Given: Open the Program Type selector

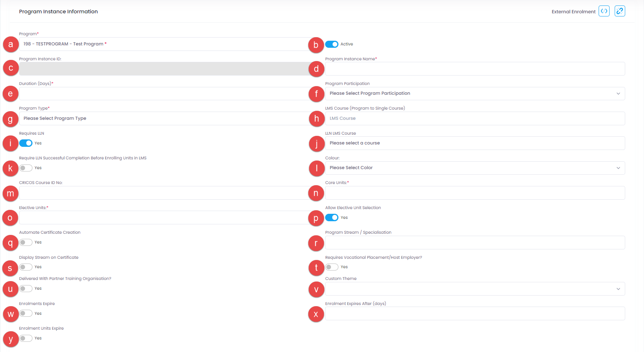Looking at the screenshot, I should pyautogui.click(x=164, y=119).
